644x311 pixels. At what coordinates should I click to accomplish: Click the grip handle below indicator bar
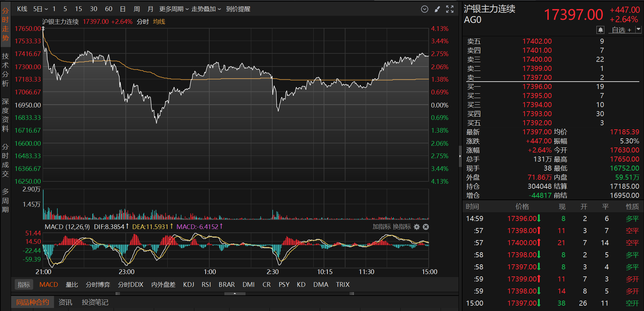click(x=118, y=294)
